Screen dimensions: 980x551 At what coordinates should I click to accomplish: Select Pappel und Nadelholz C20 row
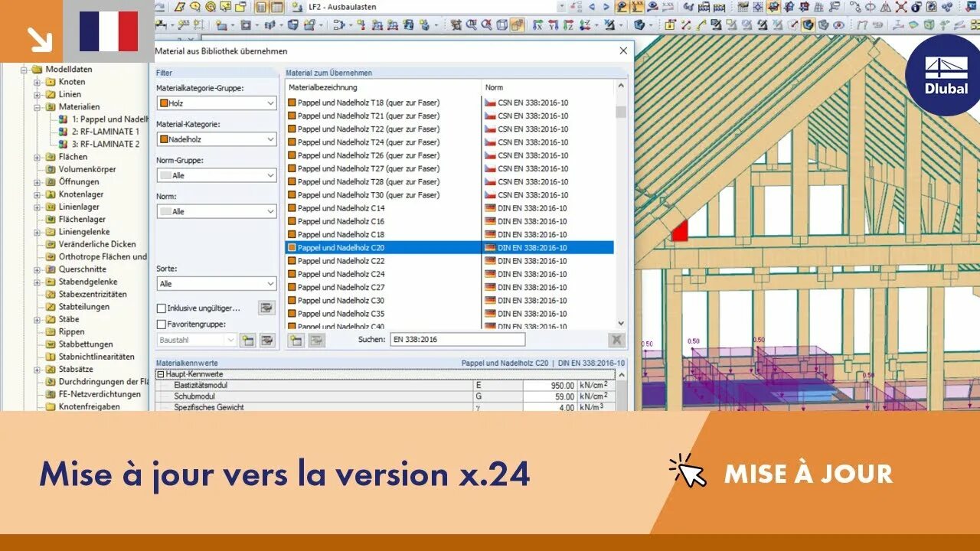(449, 248)
